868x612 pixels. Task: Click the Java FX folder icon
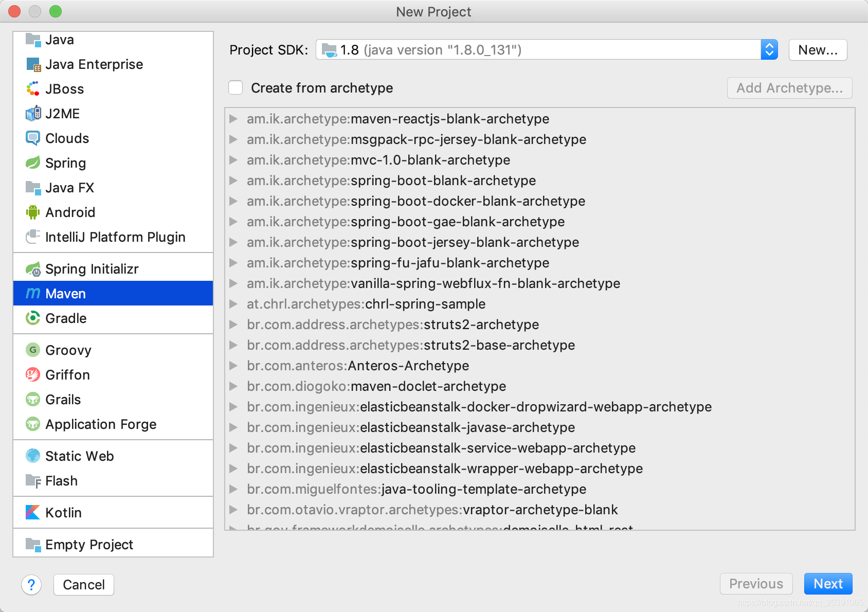33,188
